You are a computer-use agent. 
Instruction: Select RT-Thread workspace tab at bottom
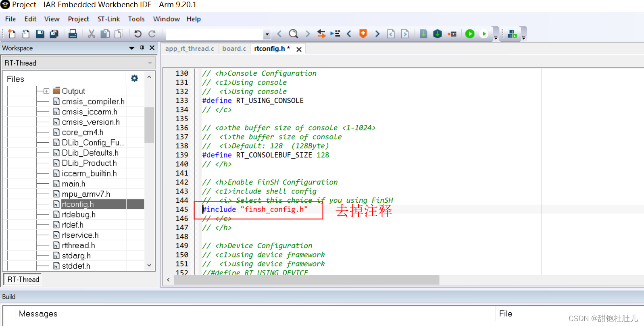tap(23, 279)
